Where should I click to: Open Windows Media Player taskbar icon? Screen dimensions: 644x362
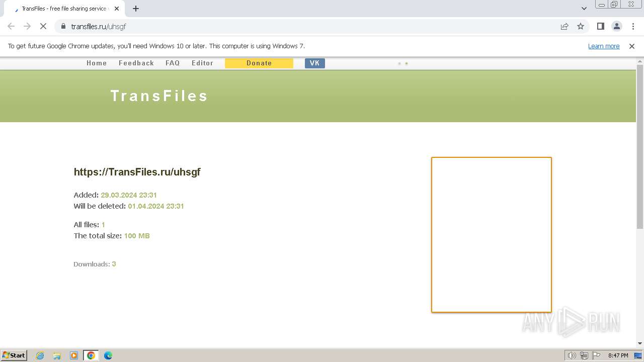click(74, 355)
